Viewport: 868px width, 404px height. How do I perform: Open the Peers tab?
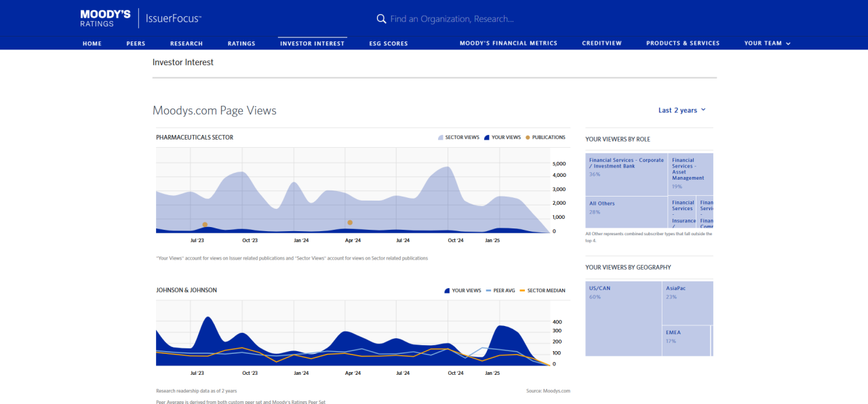pos(136,43)
